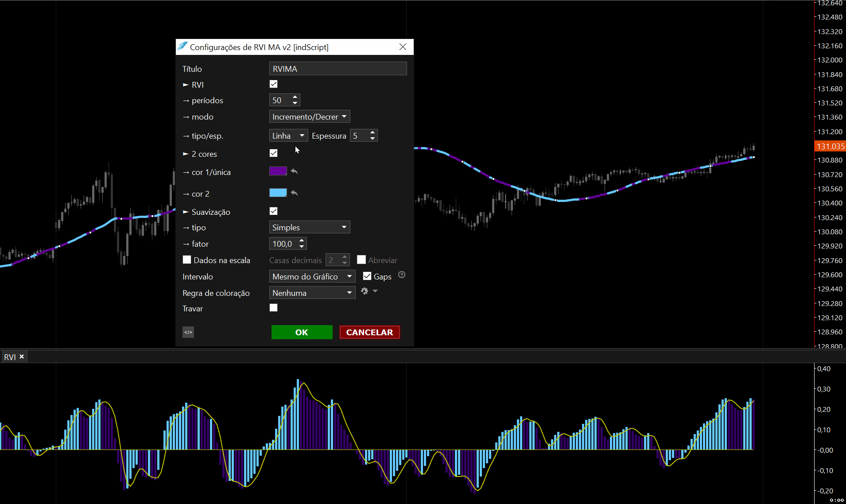Open coloring rule settings gear icon
Screen dimensions: 846x504
[x=365, y=291]
